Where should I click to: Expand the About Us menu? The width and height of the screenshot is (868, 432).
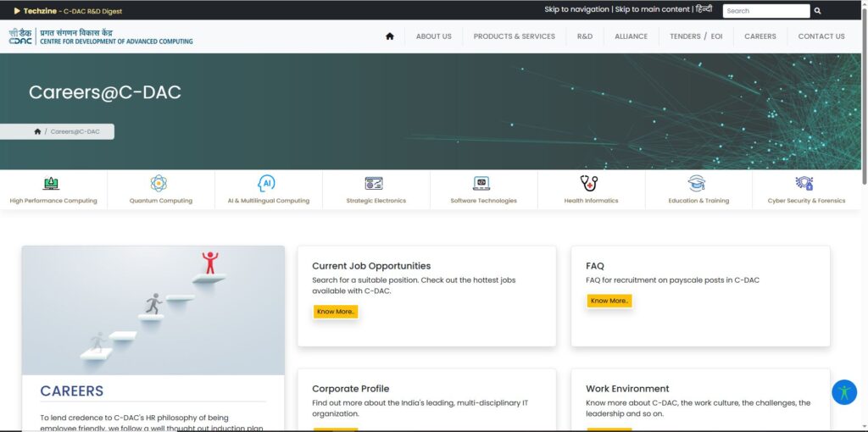(433, 36)
